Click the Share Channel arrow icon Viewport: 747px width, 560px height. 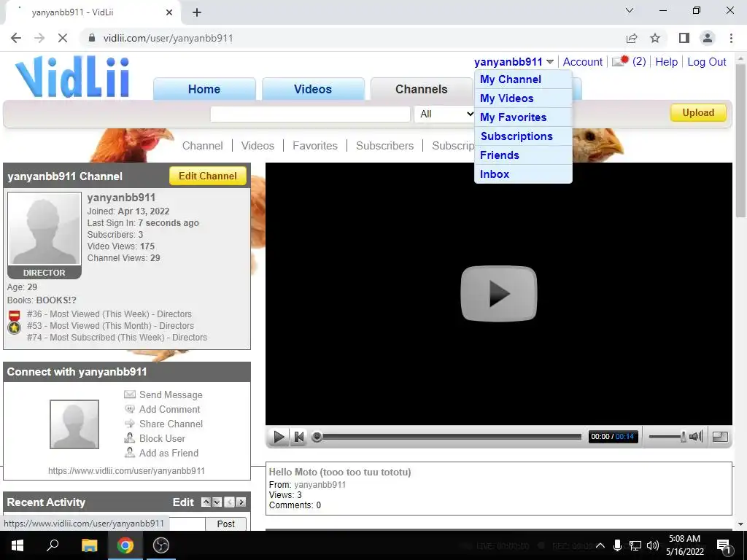coord(130,424)
